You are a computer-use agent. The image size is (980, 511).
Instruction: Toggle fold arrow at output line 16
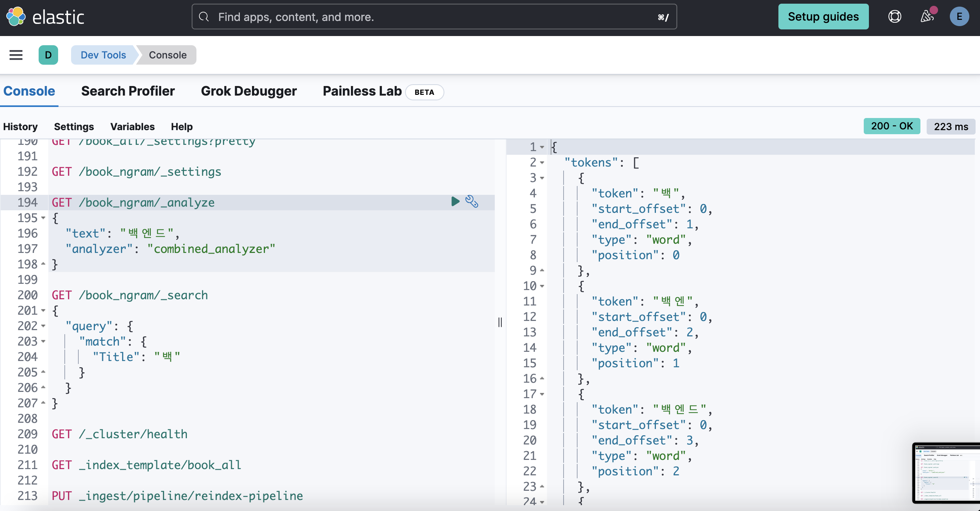[x=542, y=379]
